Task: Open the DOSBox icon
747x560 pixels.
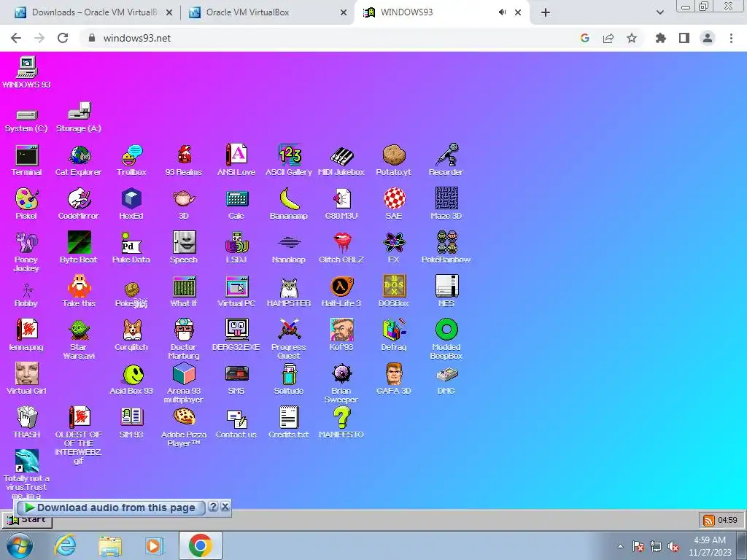Action: (x=393, y=292)
